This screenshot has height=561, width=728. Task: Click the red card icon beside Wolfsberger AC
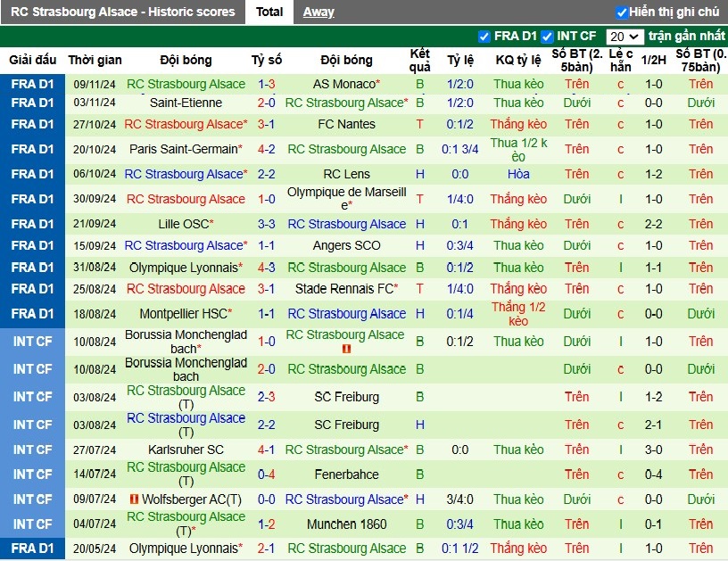pos(134,499)
